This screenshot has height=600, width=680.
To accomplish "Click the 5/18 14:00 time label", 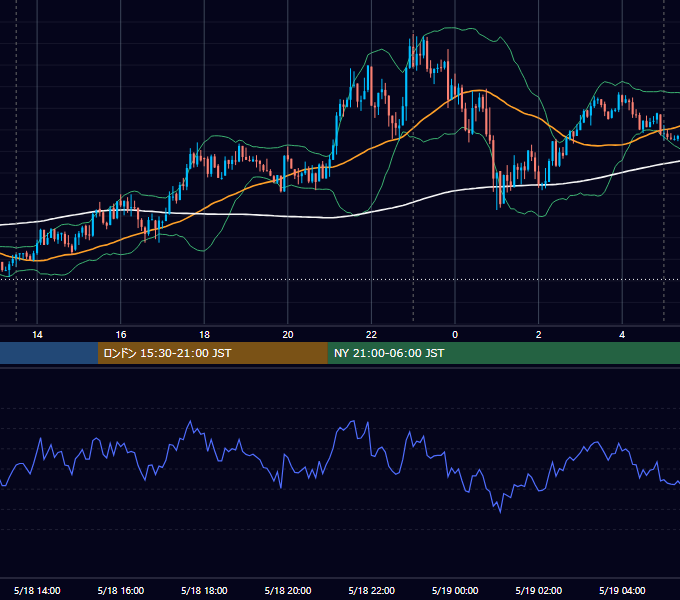I will point(37,590).
